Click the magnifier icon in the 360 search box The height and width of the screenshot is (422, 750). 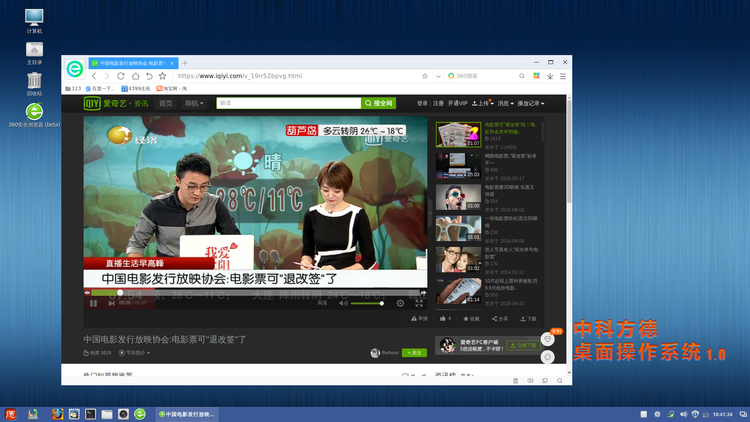522,76
